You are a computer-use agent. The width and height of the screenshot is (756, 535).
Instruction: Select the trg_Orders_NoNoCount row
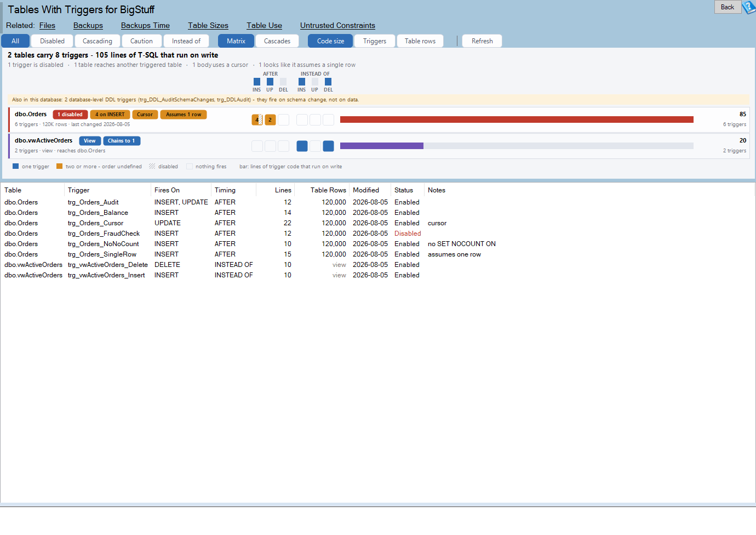tap(377, 244)
